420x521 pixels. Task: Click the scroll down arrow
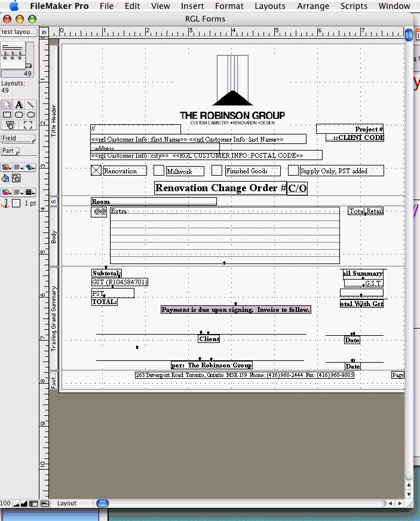pyautogui.click(x=409, y=494)
